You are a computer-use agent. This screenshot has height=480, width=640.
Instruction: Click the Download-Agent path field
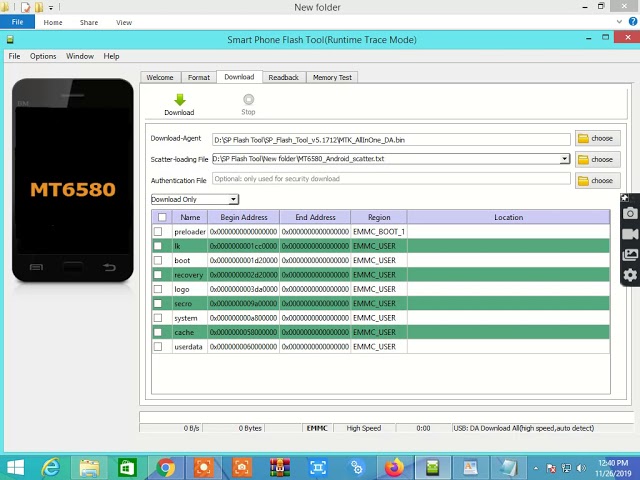[391, 140]
